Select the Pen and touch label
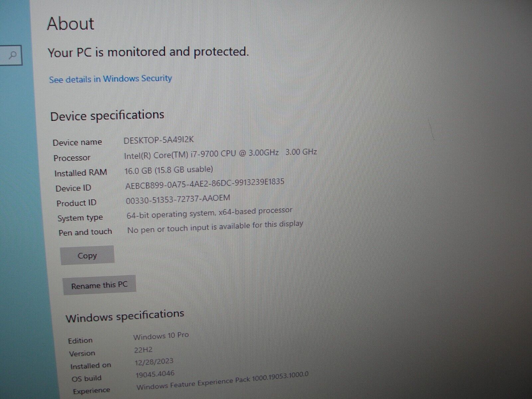 85,232
